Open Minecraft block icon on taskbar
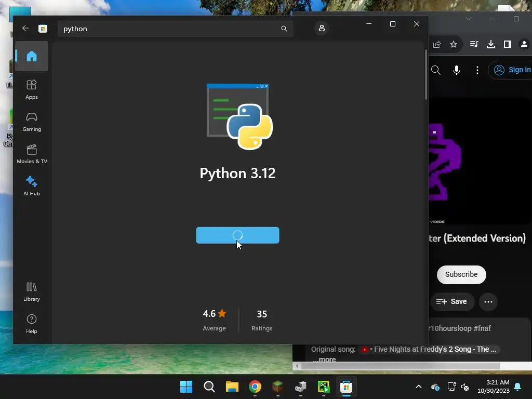 (x=277, y=387)
